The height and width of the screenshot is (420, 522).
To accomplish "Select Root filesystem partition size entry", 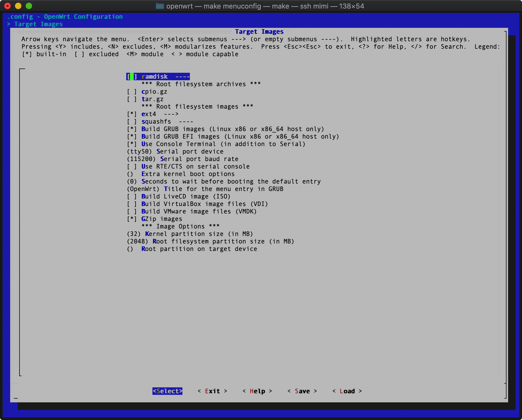I will tap(210, 241).
